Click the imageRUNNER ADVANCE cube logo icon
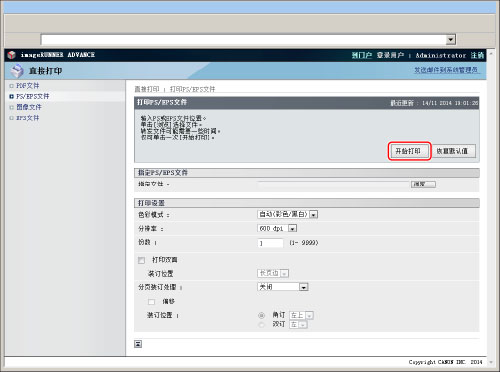 12,55
